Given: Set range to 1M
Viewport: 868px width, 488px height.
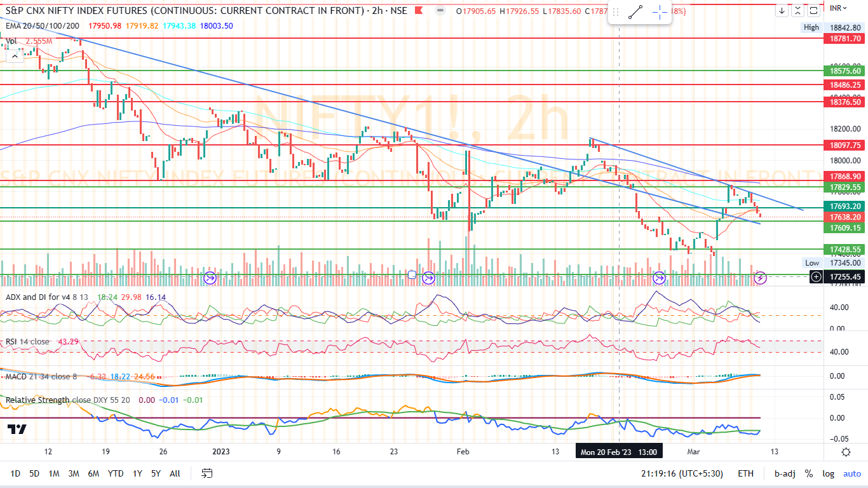Looking at the screenshot, I should tap(54, 473).
